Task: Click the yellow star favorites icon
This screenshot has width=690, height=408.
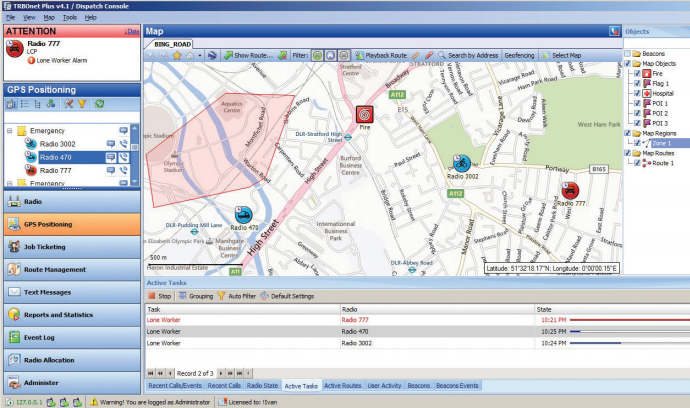Action: [x=177, y=56]
